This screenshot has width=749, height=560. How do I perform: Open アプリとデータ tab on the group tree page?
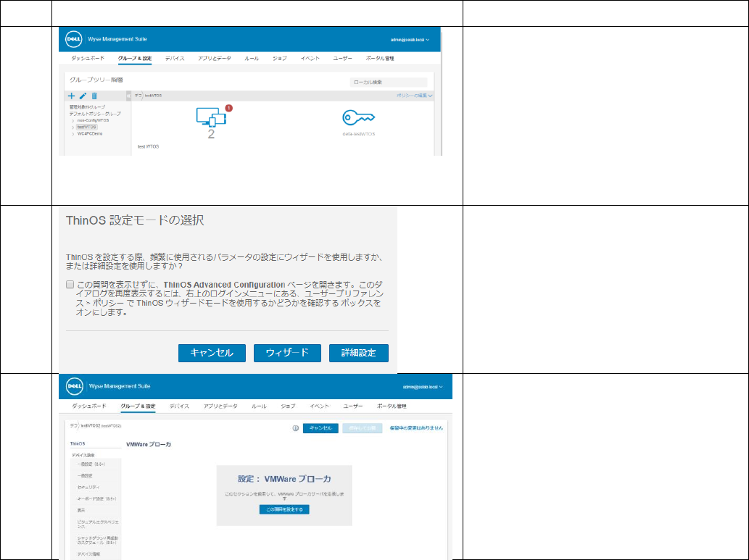tap(215, 58)
